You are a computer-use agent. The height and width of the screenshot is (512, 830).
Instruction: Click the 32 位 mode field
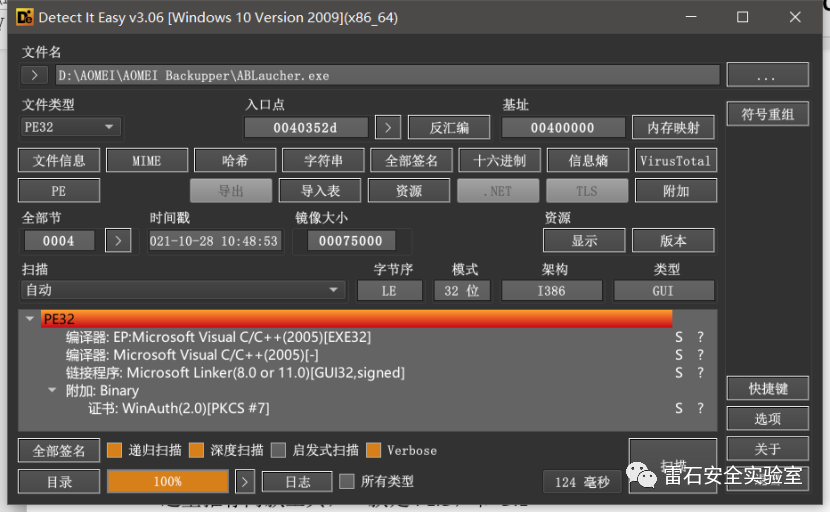462,291
